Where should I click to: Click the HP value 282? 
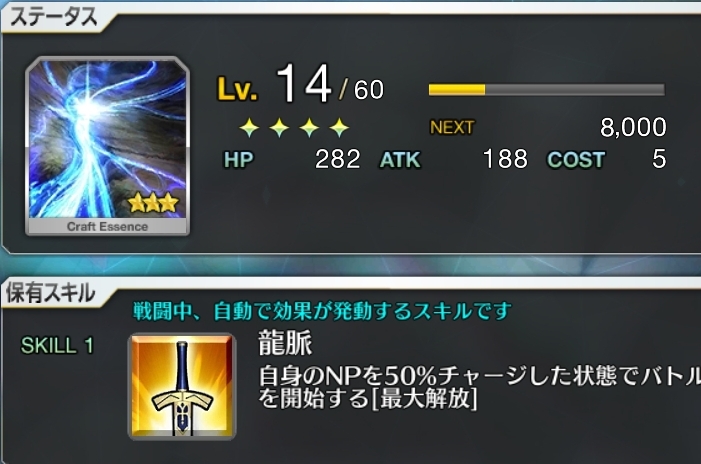point(338,159)
